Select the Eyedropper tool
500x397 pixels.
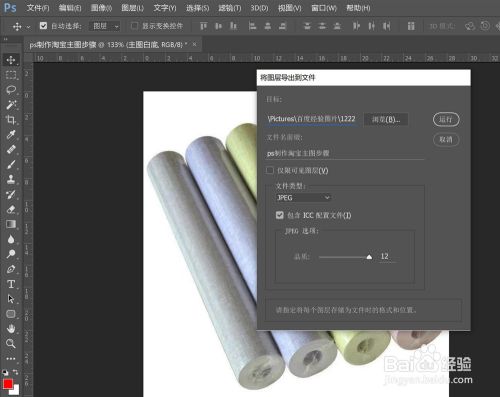(11, 135)
